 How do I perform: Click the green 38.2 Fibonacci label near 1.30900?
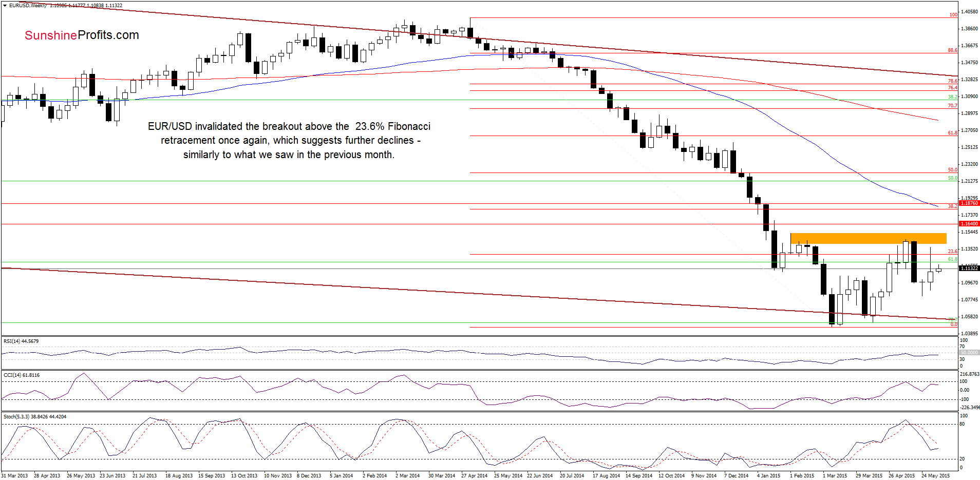pos(953,97)
